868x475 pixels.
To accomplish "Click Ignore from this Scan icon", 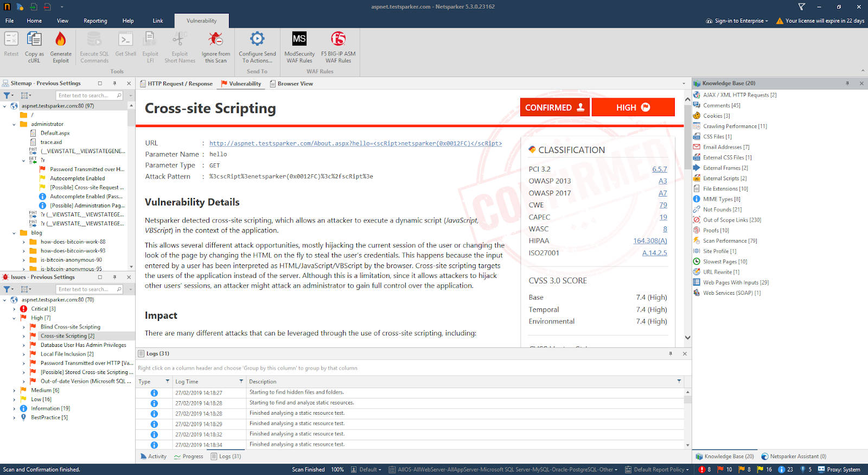I will coord(215,40).
